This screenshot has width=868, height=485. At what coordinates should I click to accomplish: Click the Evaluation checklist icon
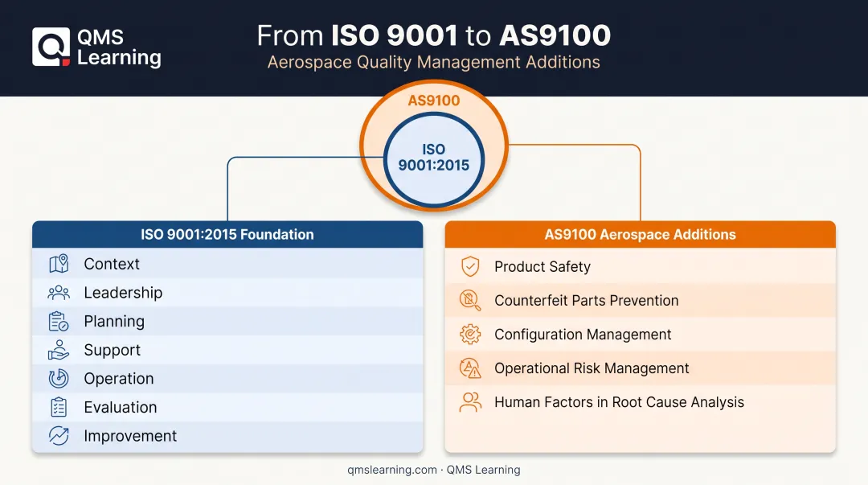59,408
